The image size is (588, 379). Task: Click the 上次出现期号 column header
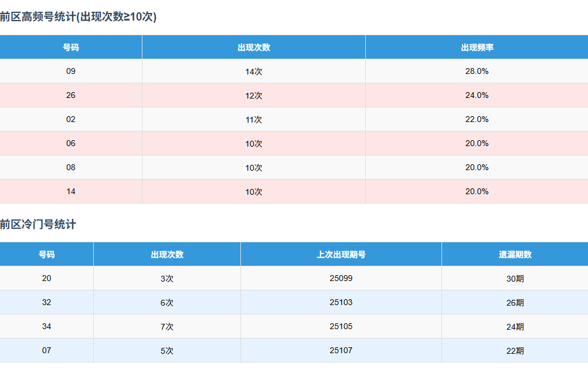coord(341,255)
